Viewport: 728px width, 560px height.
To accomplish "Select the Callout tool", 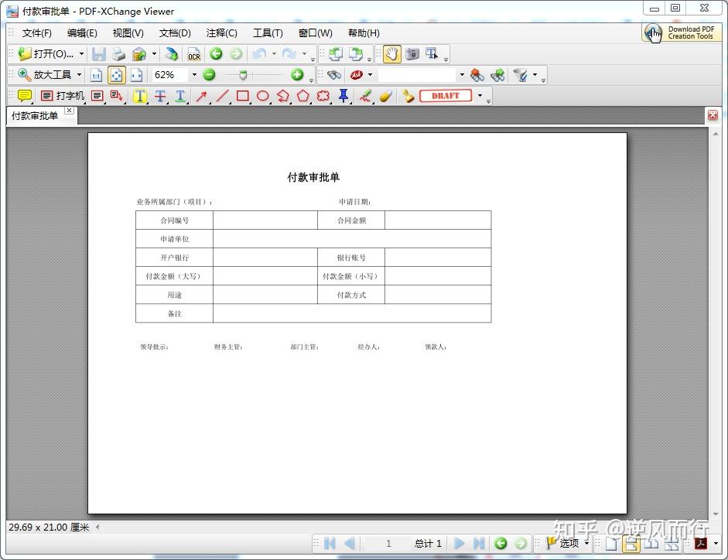I will [117, 96].
